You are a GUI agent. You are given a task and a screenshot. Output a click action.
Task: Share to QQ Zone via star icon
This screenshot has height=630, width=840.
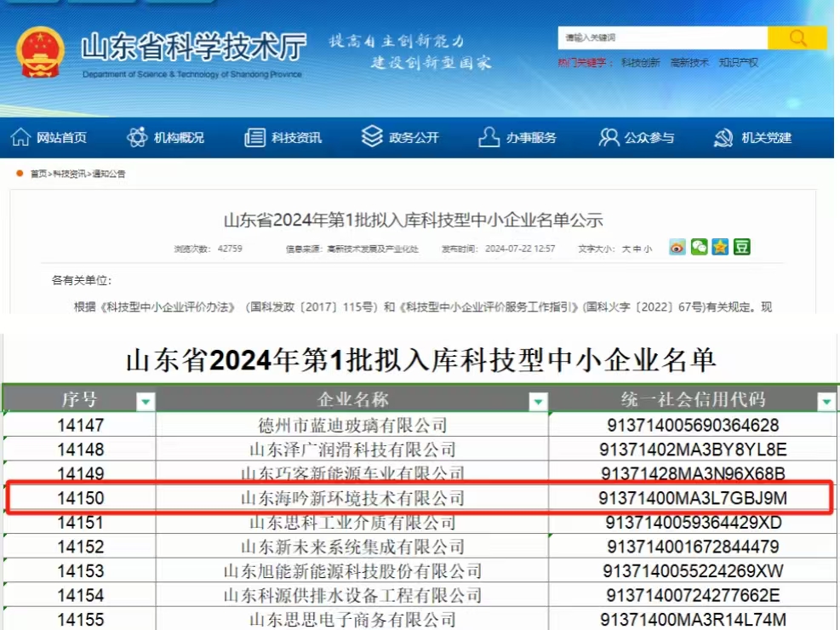722,245
